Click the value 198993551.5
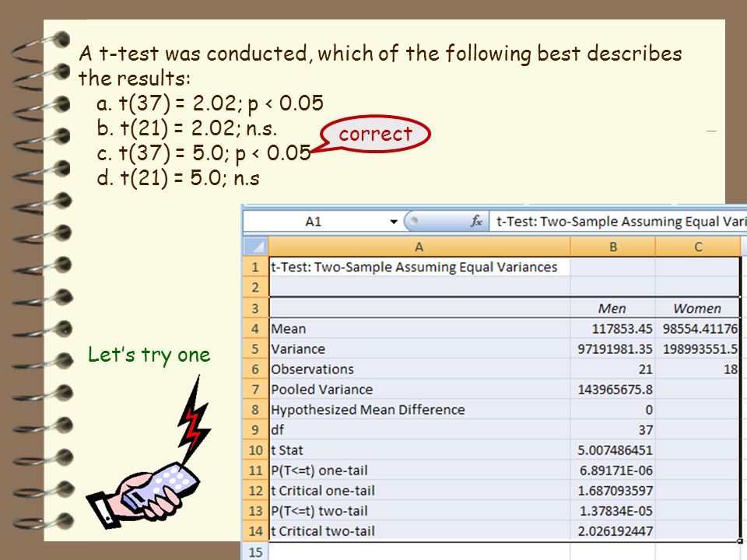The image size is (747, 560). (698, 349)
